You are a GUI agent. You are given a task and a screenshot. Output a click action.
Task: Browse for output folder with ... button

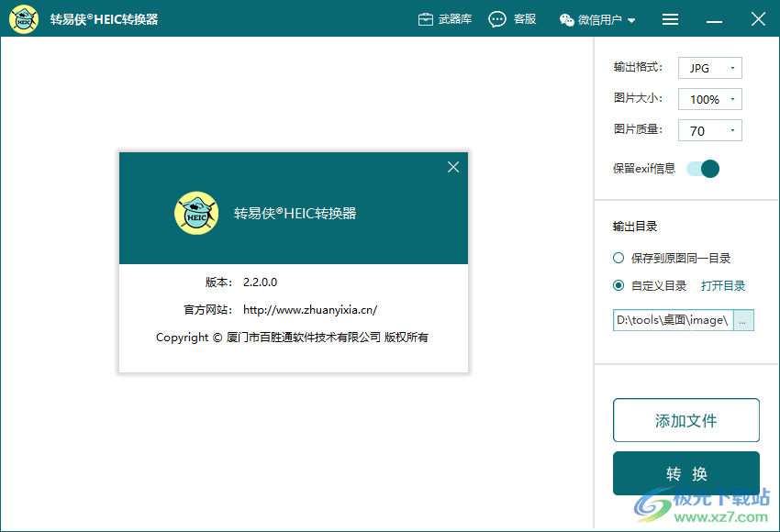tap(743, 320)
